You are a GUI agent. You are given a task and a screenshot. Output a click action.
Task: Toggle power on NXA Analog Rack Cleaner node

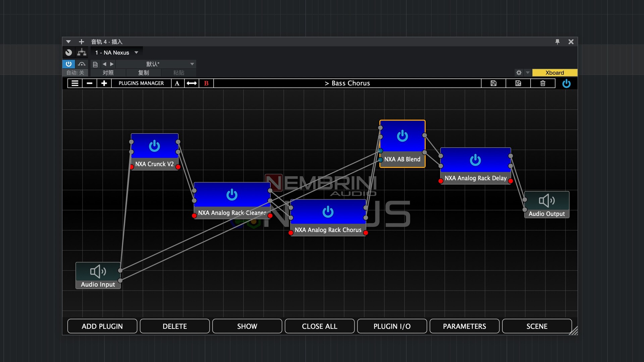pos(232,195)
